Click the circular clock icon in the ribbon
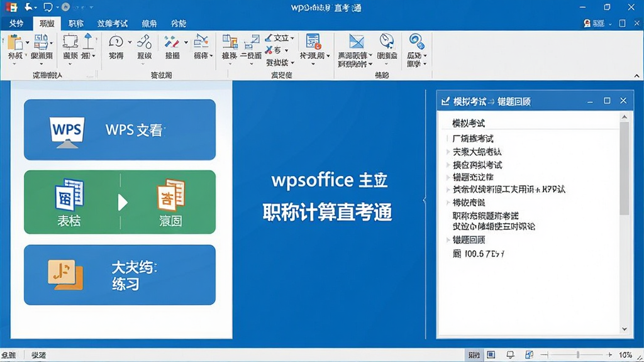644x362 pixels. pyautogui.click(x=116, y=42)
